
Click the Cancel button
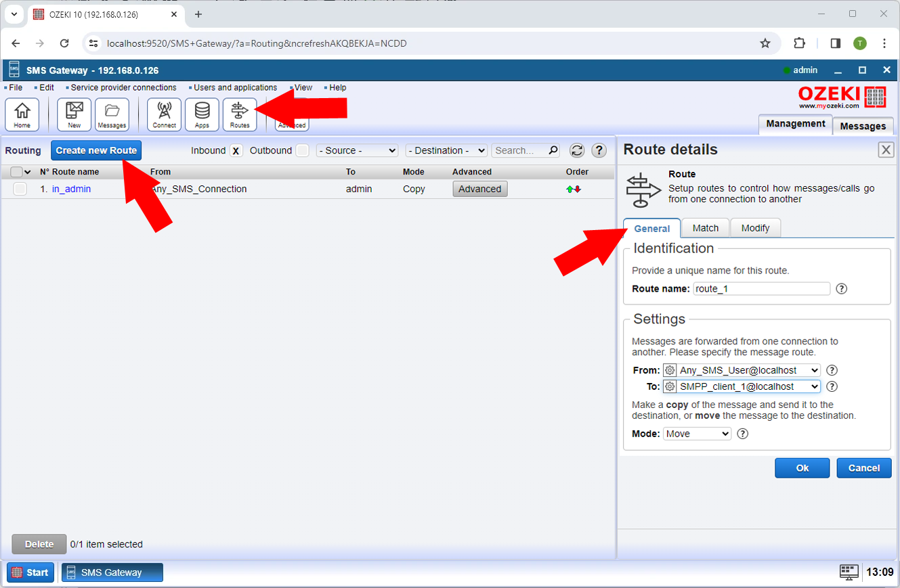coord(864,468)
